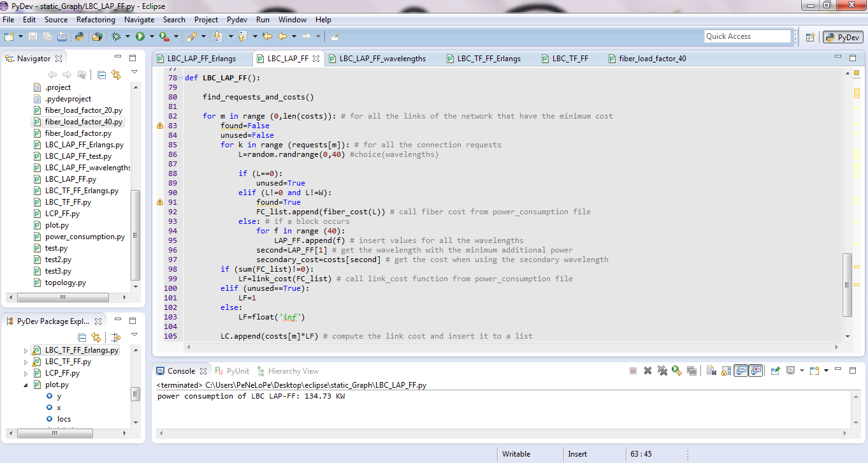Click the Open Console icon

pyautogui.click(x=814, y=371)
